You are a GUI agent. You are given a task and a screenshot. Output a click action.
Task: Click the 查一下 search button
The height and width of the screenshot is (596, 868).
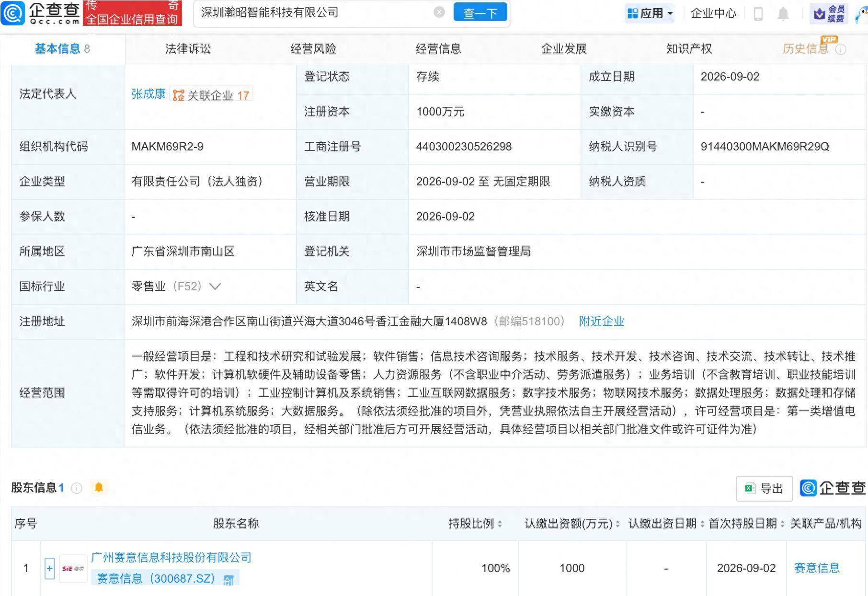pos(480,13)
